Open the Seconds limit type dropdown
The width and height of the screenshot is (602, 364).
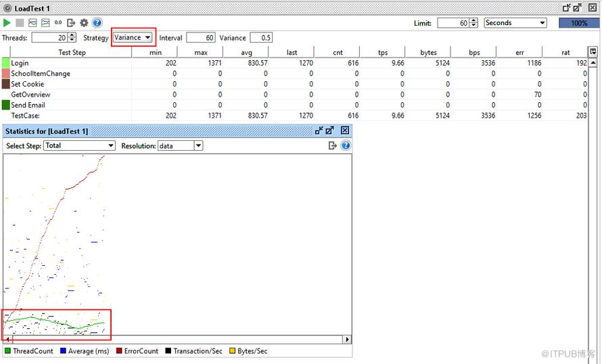click(x=515, y=23)
